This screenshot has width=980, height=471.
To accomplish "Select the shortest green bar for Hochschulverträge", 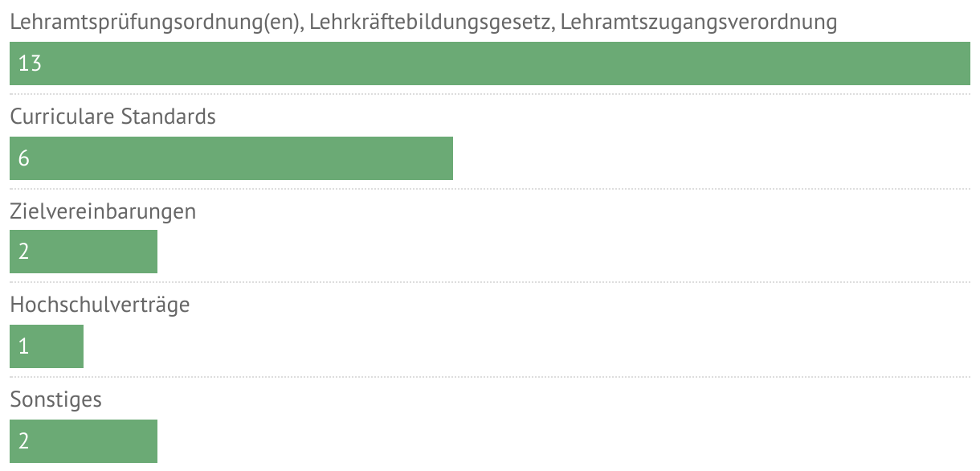I will 47,346.
